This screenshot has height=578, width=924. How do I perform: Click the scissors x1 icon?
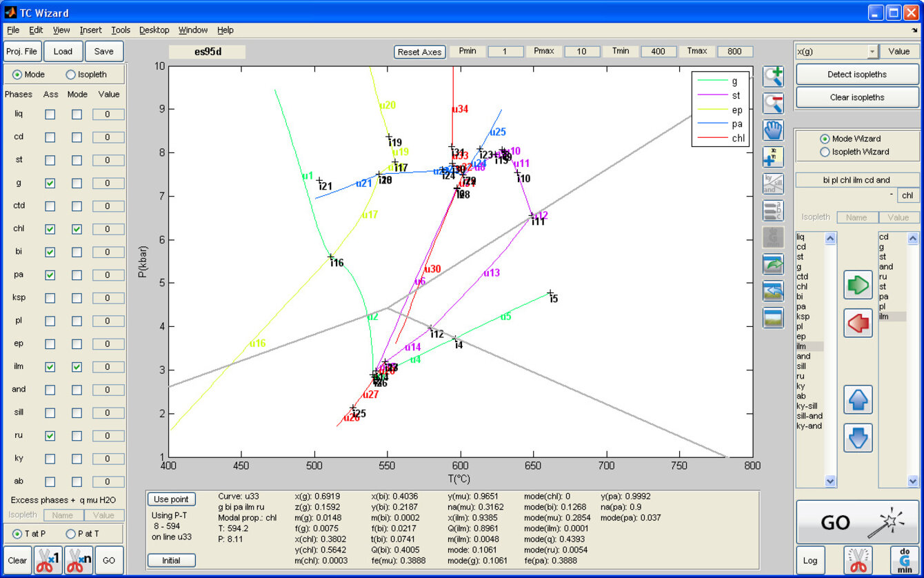pos(48,560)
